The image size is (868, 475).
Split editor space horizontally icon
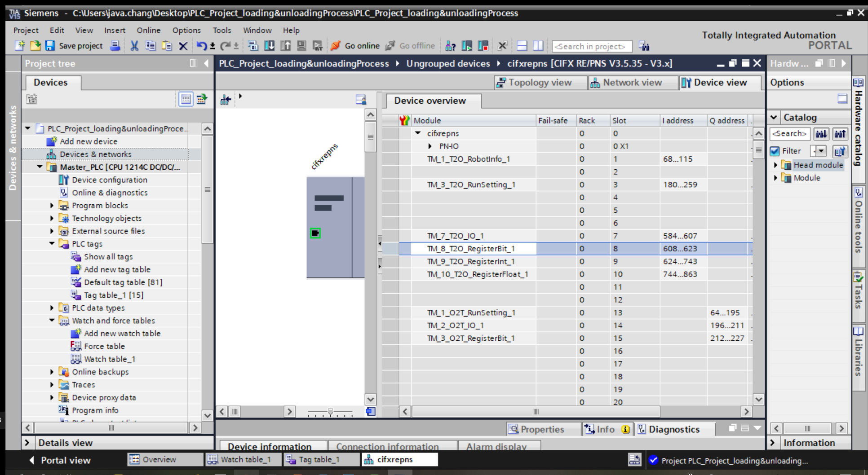click(522, 46)
